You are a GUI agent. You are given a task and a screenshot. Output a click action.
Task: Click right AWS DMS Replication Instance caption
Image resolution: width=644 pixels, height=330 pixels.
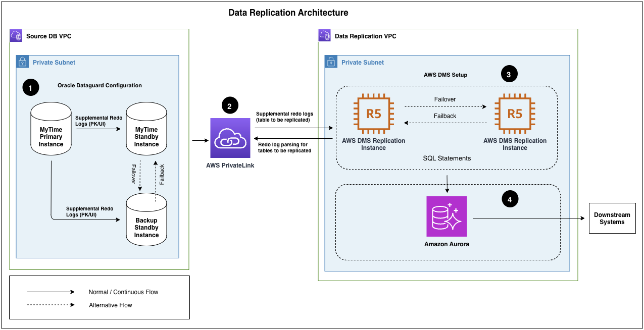pos(515,144)
